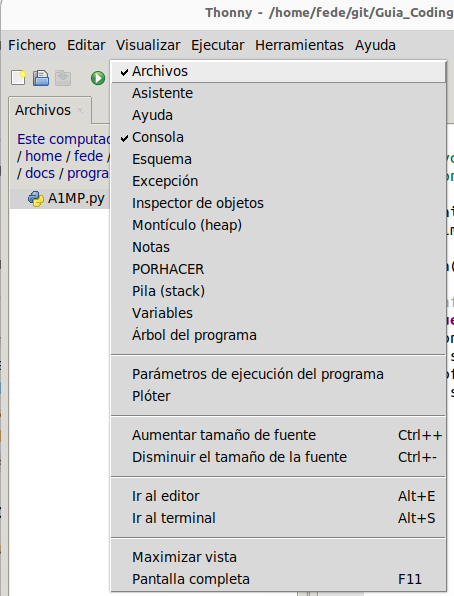The width and height of the screenshot is (454, 596).
Task: Select Parámetros de ejecución del programa
Action: (278, 374)
